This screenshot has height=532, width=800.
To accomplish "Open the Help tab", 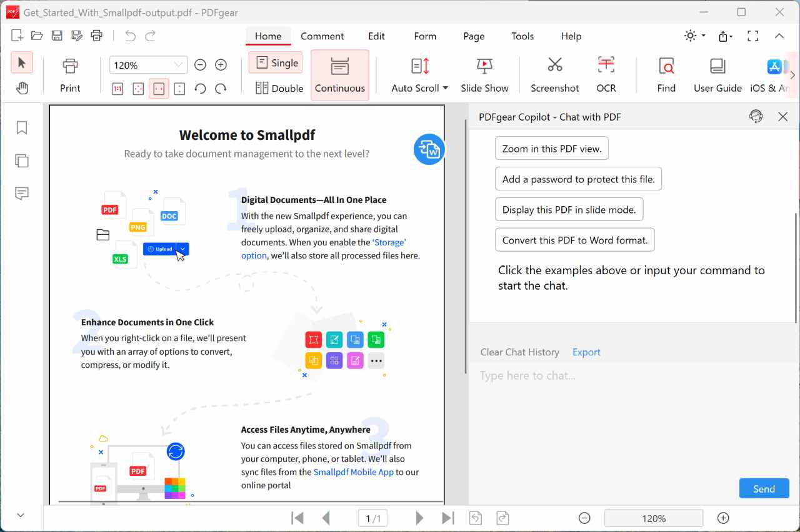I will click(571, 36).
